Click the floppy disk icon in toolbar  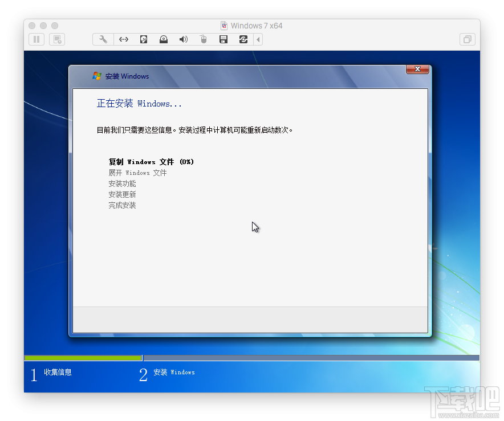223,39
